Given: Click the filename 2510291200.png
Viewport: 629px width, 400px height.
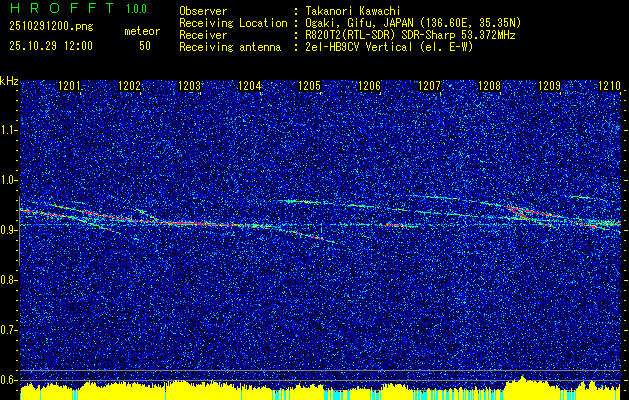Looking at the screenshot, I should pyautogui.click(x=51, y=27).
